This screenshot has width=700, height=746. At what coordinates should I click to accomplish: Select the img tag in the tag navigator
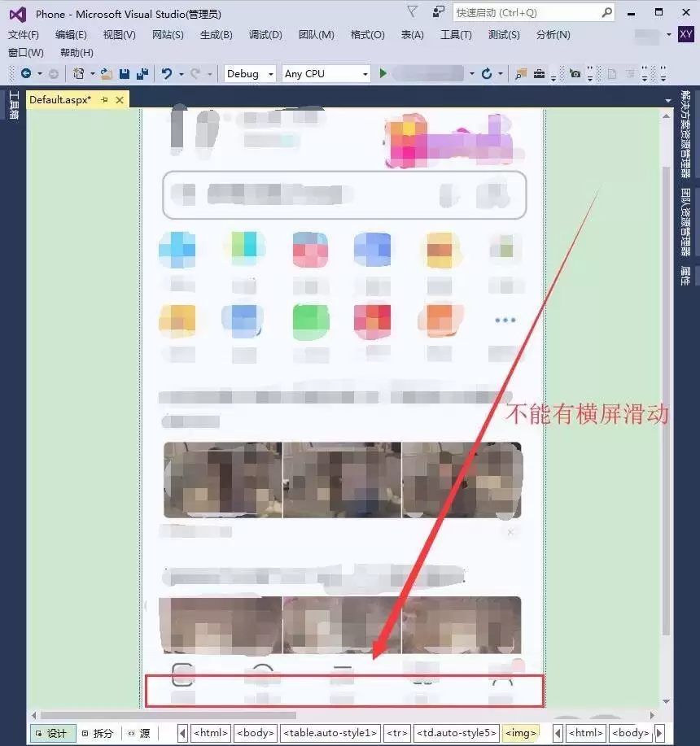[x=521, y=732]
